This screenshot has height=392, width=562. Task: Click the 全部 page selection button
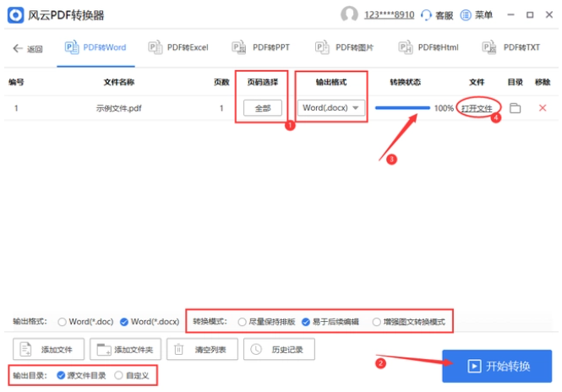(263, 108)
